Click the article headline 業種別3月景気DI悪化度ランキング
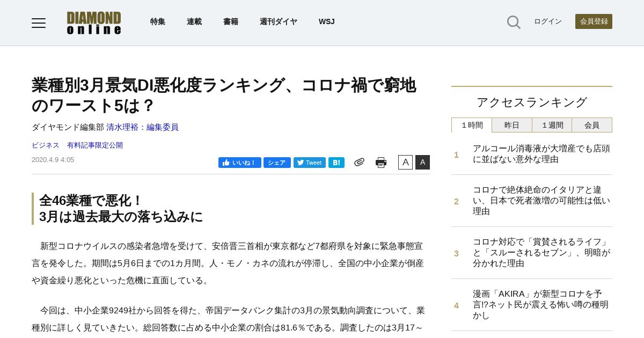 click(x=224, y=95)
